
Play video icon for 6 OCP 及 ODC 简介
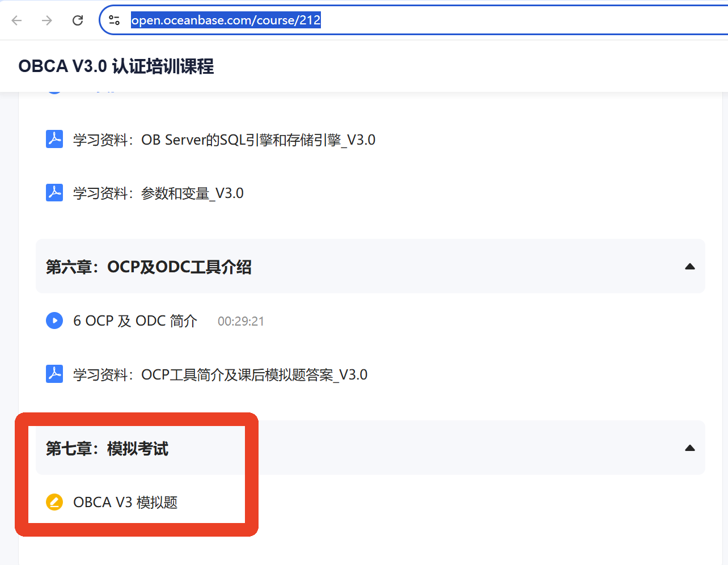pos(54,321)
